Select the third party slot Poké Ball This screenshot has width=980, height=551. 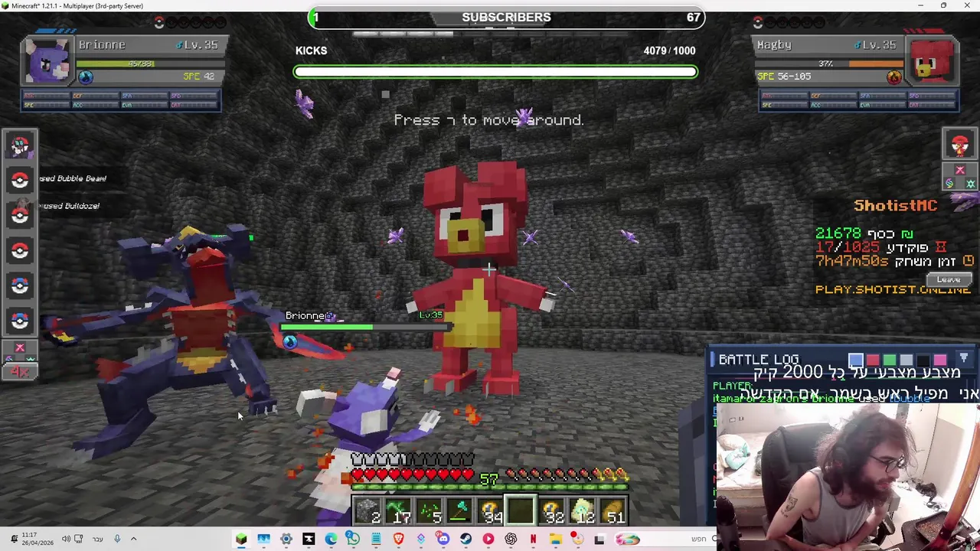tap(20, 215)
